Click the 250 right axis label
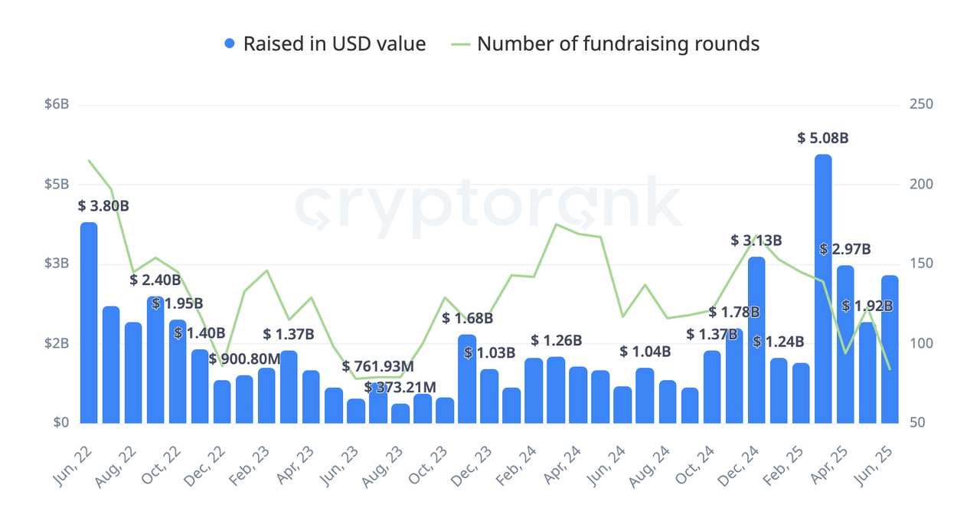Viewport: 980px width, 511px height. tap(920, 105)
